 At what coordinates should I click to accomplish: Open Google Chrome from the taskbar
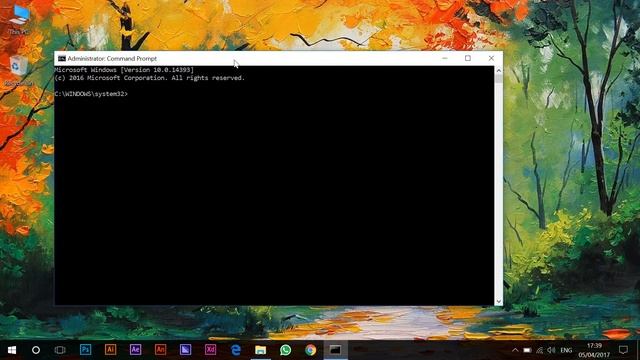pos(311,350)
